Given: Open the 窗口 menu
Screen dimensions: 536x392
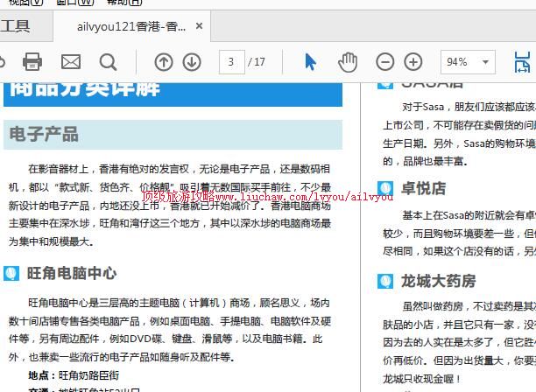Looking at the screenshot, I should (x=74, y=3).
